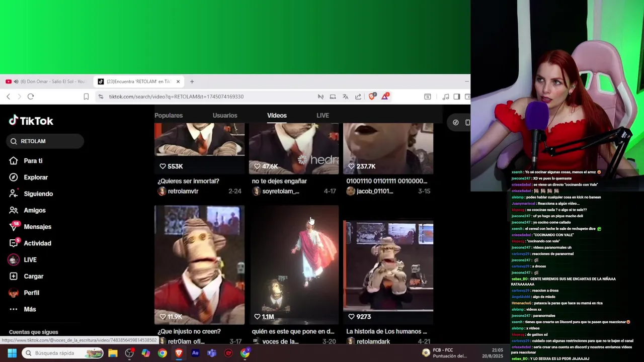Click the tiktok.com address bar URL
The image size is (644, 362).
(x=176, y=97)
